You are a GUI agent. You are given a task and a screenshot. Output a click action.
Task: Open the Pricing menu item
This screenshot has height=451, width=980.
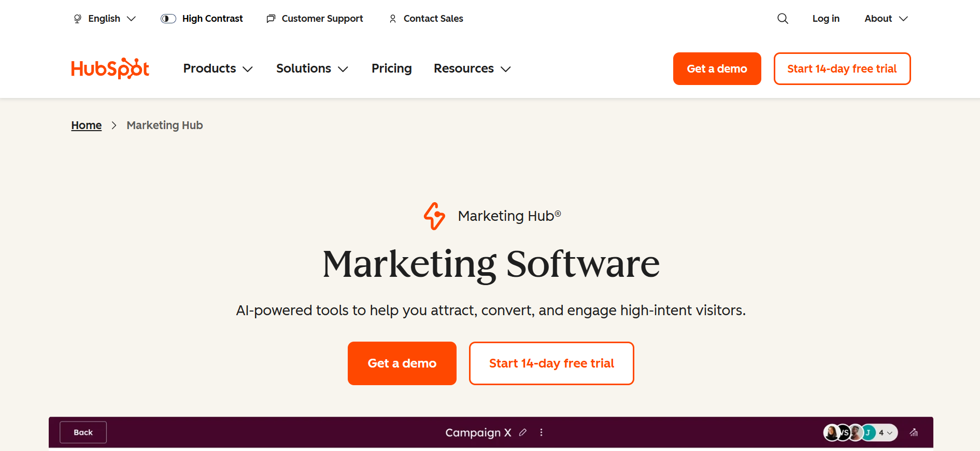391,68
